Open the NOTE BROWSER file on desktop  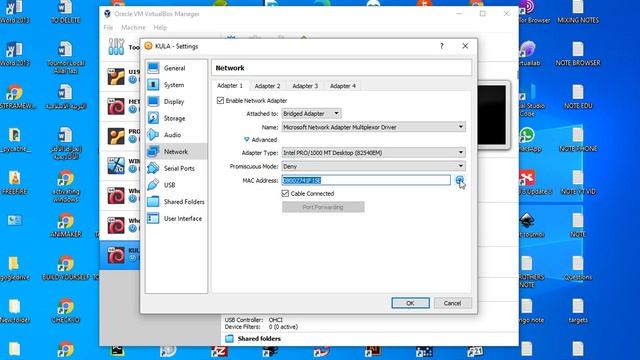pos(578,54)
